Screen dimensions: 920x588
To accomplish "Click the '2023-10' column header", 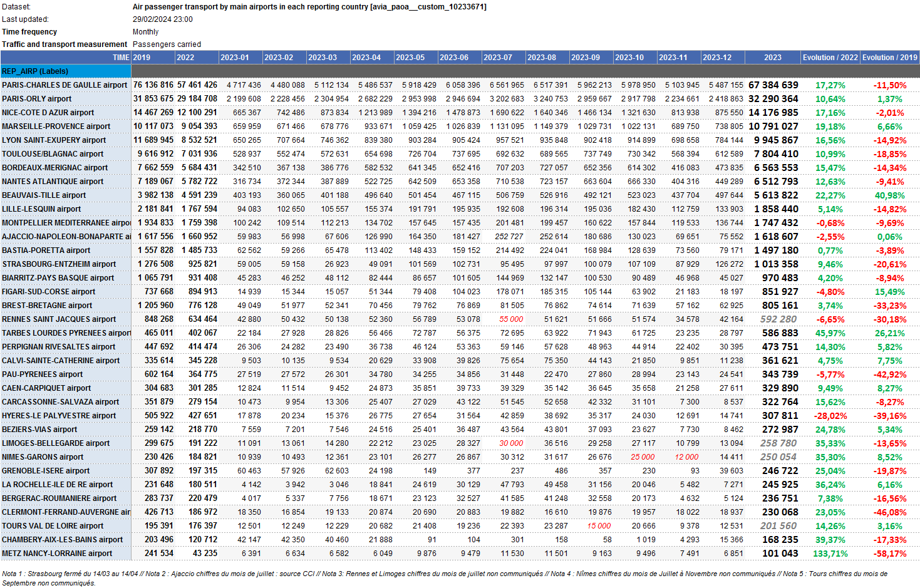I will point(635,57).
